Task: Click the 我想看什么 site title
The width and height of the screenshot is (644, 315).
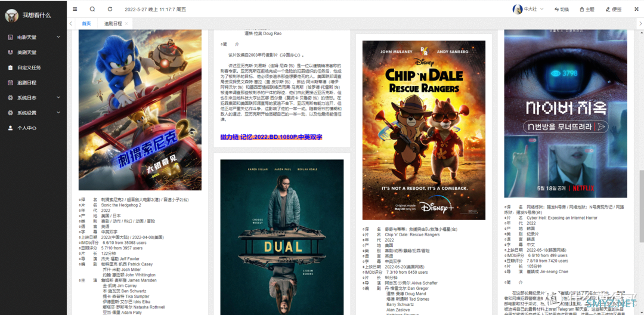Action: coord(36,15)
